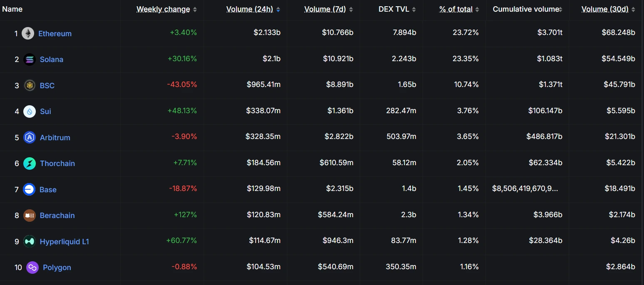
Task: Click the Sui chain logo icon
Action: pos(30,112)
